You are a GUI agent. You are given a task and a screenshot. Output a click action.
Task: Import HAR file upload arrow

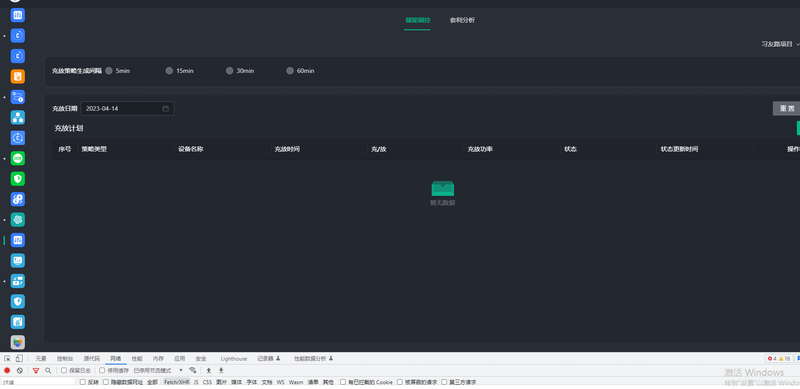(209, 370)
